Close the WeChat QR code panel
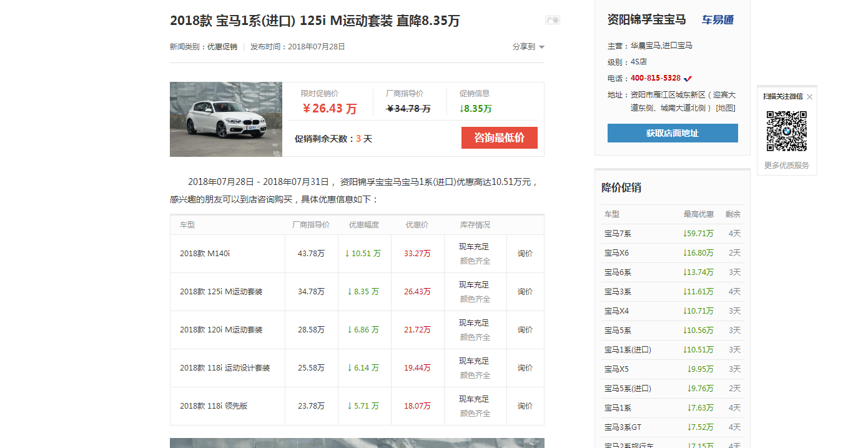Viewport: 868px width, 448px height. coord(809,97)
